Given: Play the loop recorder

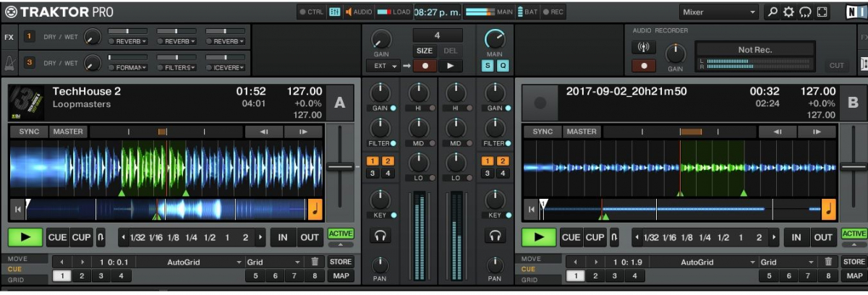Looking at the screenshot, I should [451, 66].
